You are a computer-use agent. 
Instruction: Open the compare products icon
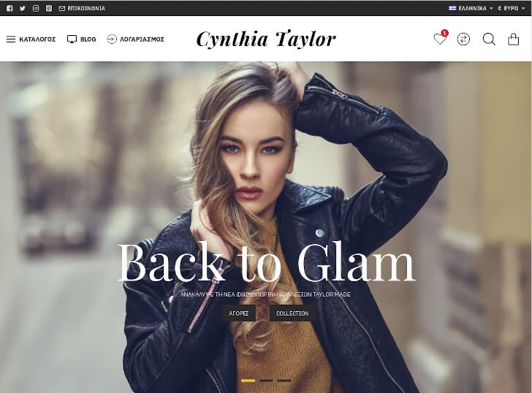tap(463, 39)
